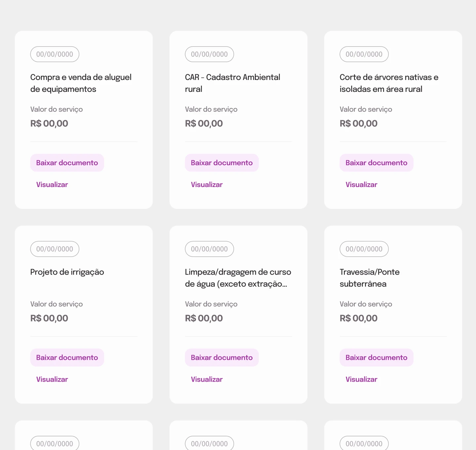This screenshot has height=450, width=476.
Task: View the Travessia/Ponte subterrânea service
Action: tap(361, 380)
